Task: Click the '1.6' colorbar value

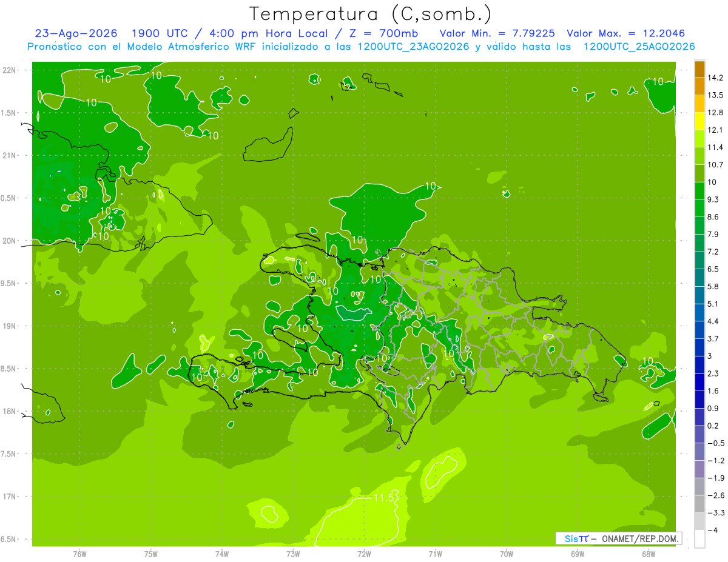Action: 713,391
